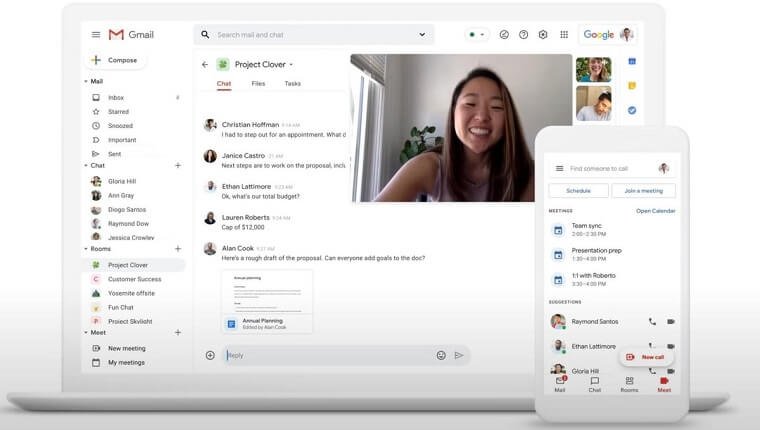Start video call with Raymond Santos on phone
This screenshot has height=430, width=760.
(x=671, y=321)
